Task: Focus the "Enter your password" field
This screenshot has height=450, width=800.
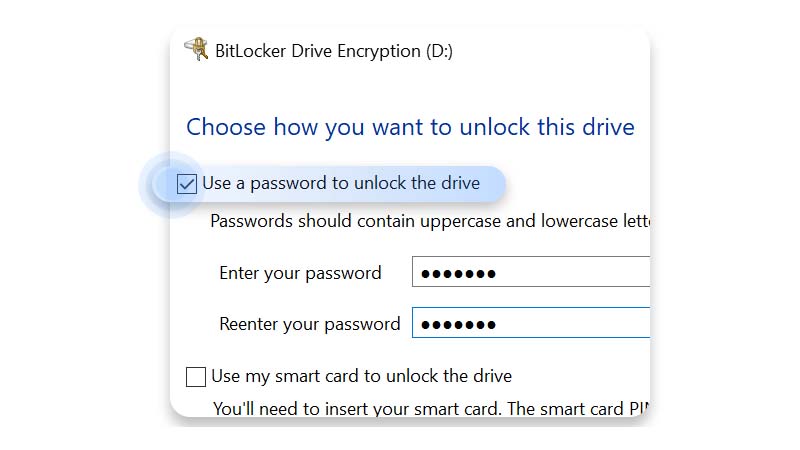Action: point(531,272)
